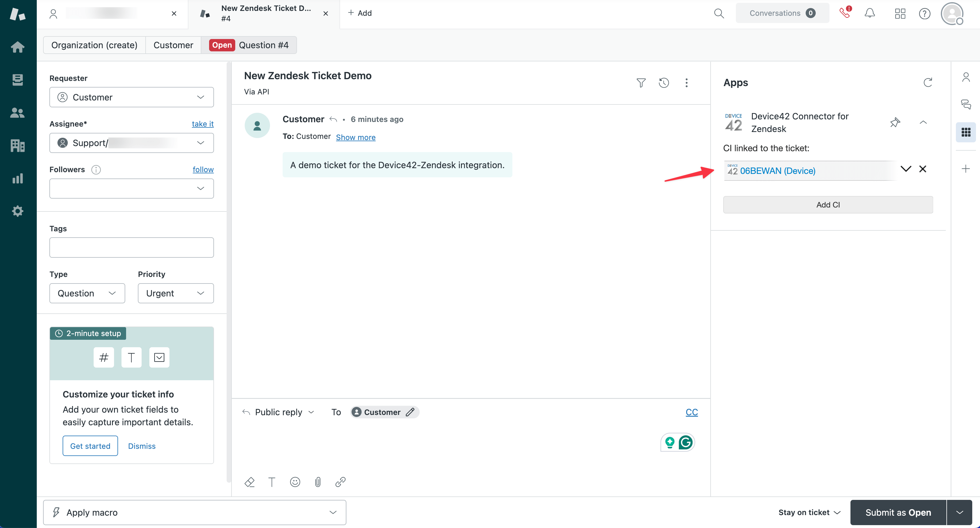Collapse the Device42 Connector app panel
Viewport: 980px width, 528px height.
point(923,123)
